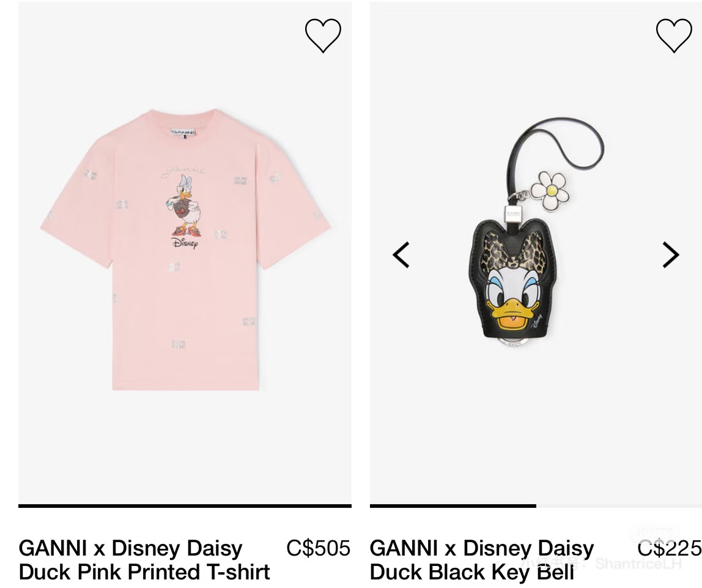Click the dark segment of Key Bell progress bar
Viewport: 702px width, 588px height.
(453, 506)
